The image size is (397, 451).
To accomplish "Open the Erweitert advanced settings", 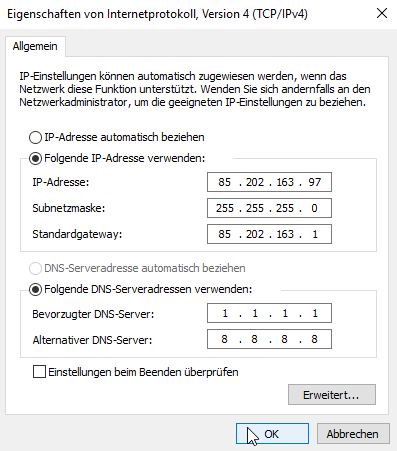I will [x=332, y=395].
